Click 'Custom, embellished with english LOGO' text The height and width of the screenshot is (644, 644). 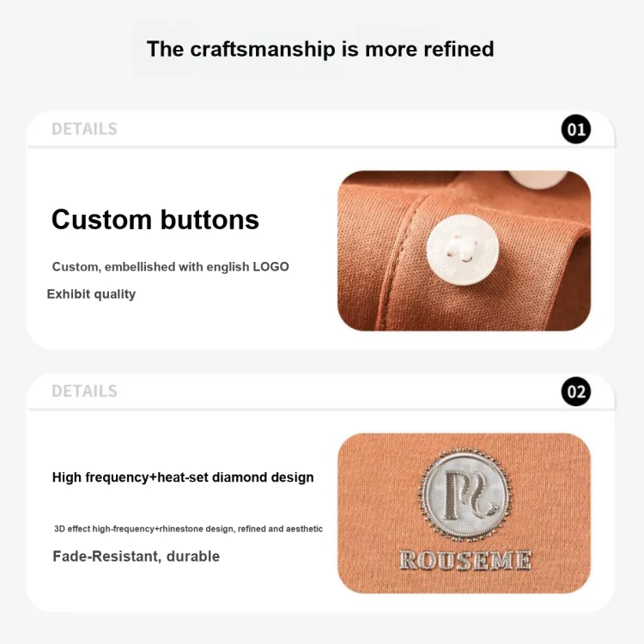pyautogui.click(x=171, y=267)
